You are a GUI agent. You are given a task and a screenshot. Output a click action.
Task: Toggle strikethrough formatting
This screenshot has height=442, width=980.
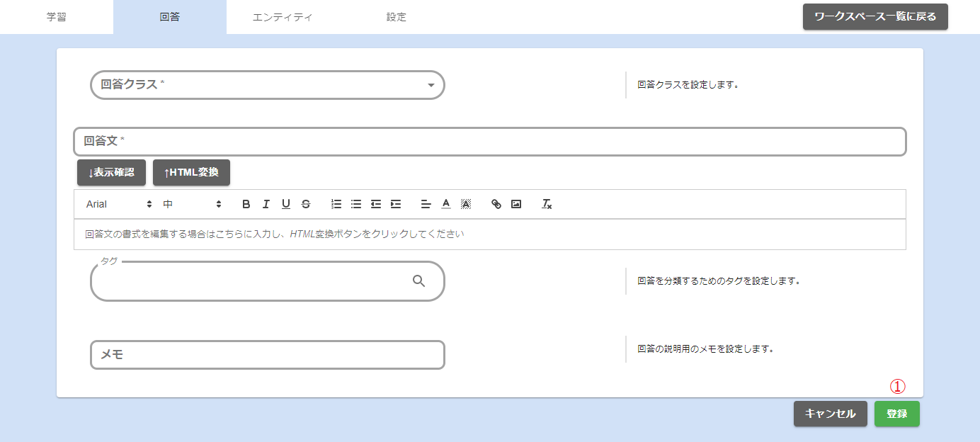tap(306, 204)
